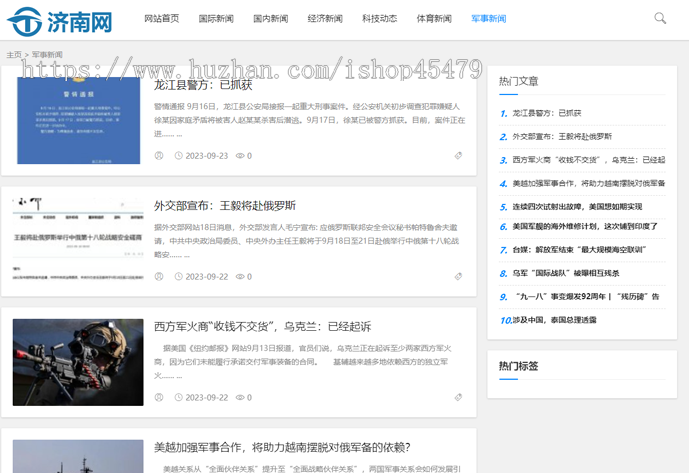Open hot article 10 涉及中国，泰国总理透露
The height and width of the screenshot is (473, 689).
coord(555,320)
